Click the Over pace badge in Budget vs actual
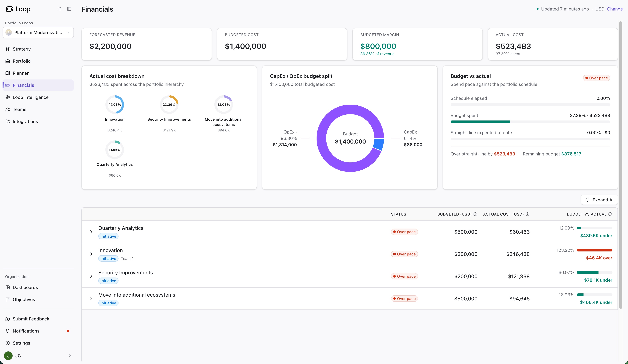The height and width of the screenshot is (364, 628). [596, 78]
